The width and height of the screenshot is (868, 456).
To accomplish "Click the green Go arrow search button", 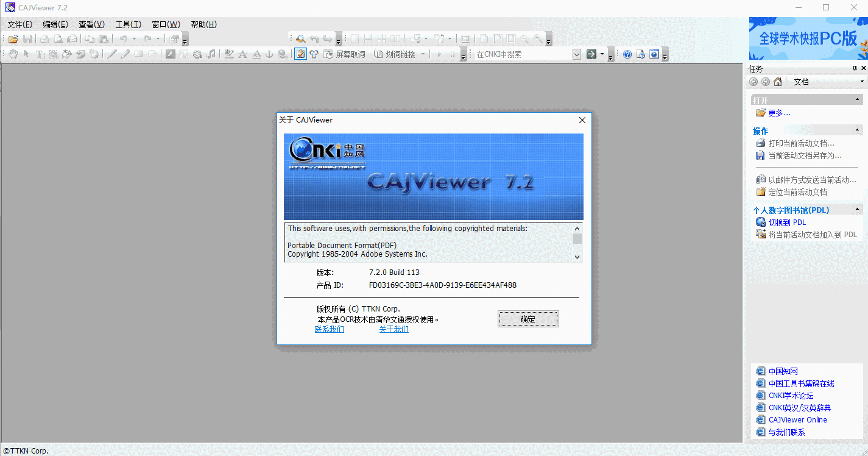I will 591,54.
